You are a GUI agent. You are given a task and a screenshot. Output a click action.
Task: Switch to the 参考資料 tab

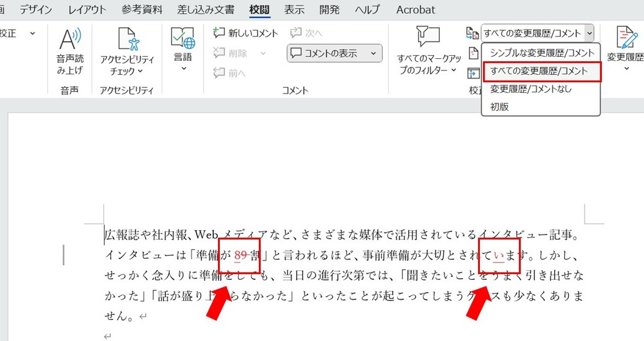click(x=142, y=9)
